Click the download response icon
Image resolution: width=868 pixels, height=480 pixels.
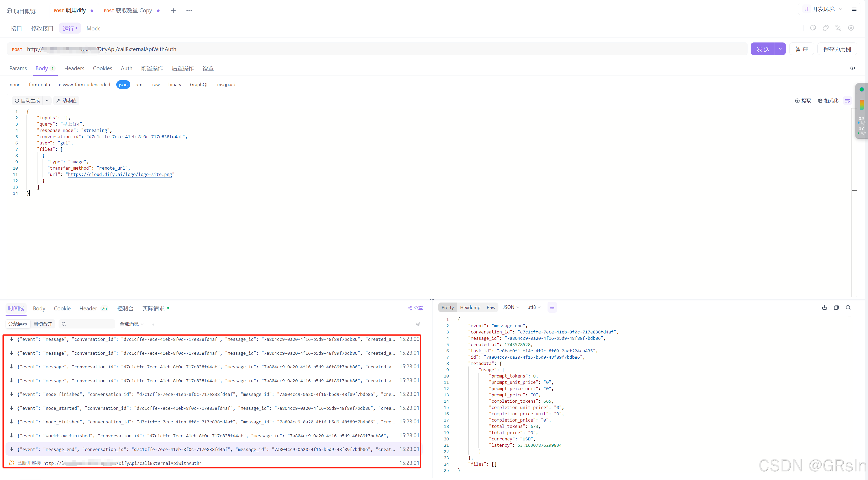(824, 308)
